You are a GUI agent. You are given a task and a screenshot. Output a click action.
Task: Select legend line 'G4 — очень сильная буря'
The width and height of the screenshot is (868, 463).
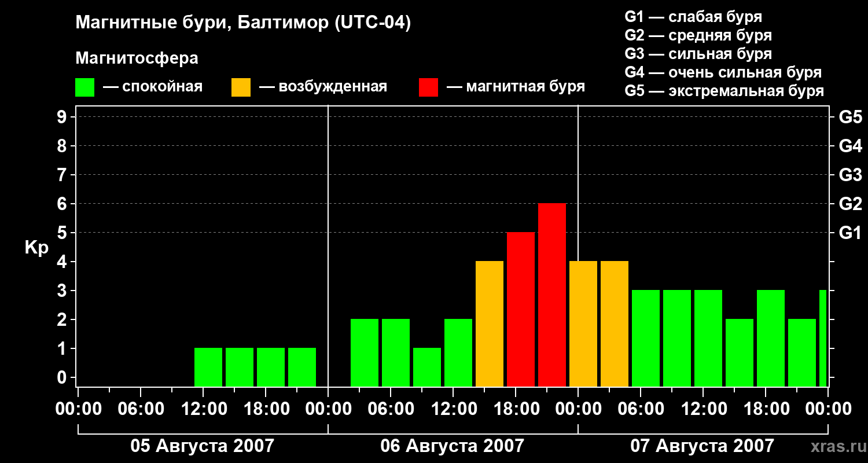[x=723, y=72]
